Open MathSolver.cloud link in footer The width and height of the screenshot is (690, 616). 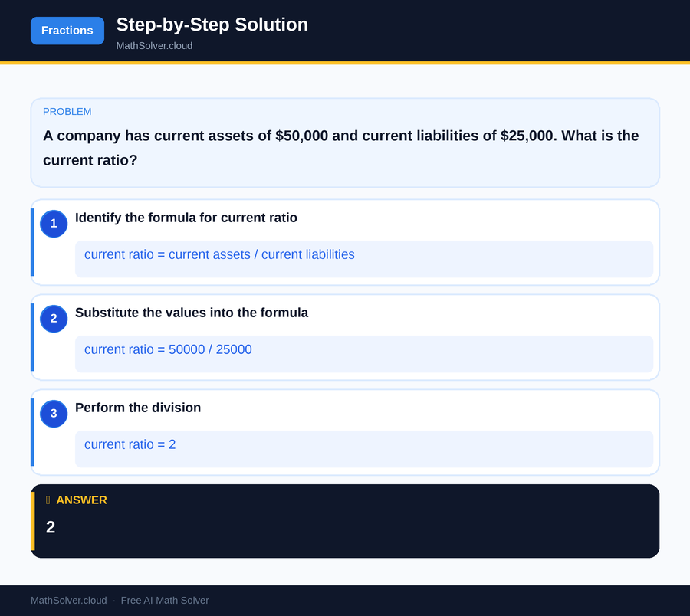(x=68, y=601)
